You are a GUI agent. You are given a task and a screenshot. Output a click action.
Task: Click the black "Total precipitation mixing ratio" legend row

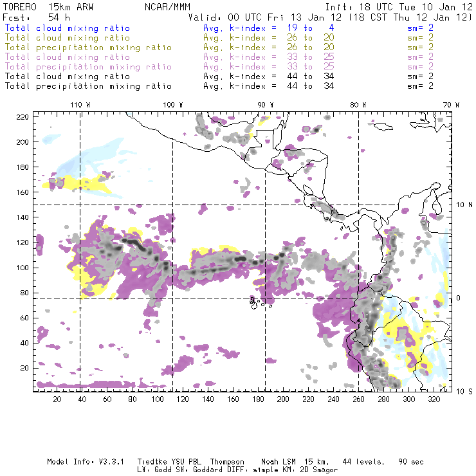pos(88,86)
